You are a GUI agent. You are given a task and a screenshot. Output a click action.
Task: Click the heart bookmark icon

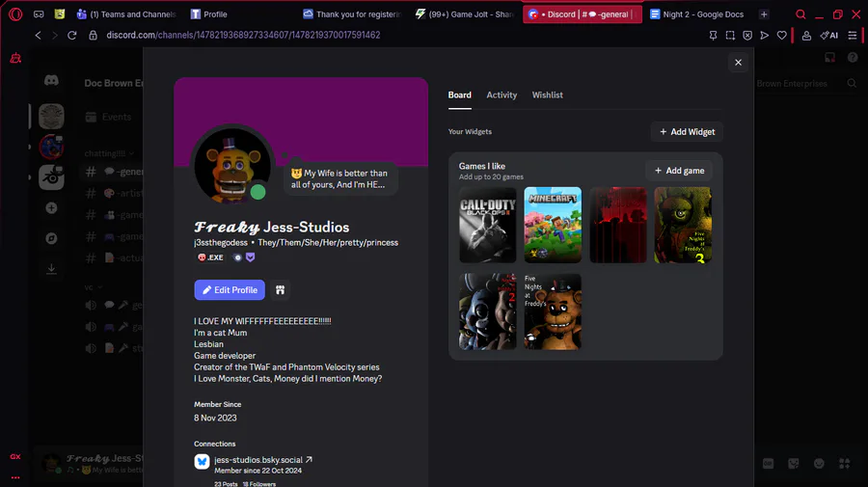tap(781, 36)
